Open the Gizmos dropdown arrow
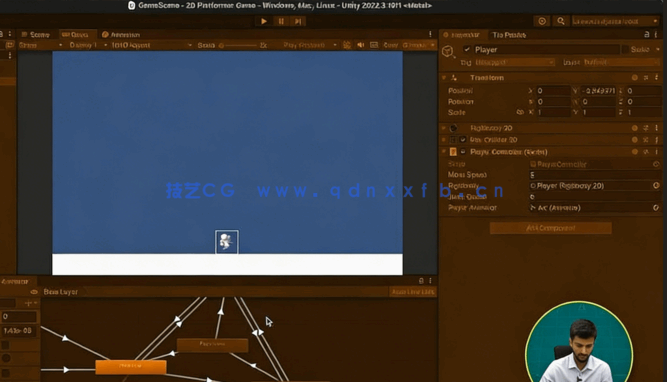This screenshot has height=382, width=667. [x=432, y=45]
